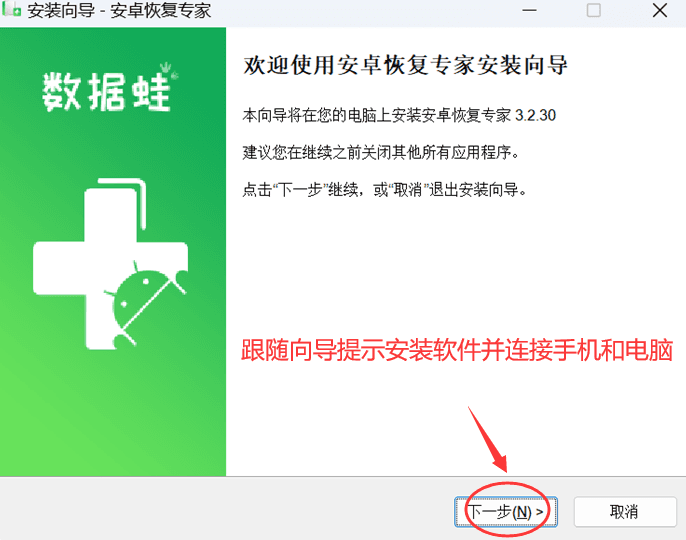Minimize the installer wizard window
This screenshot has height=540, width=686.
click(x=529, y=10)
